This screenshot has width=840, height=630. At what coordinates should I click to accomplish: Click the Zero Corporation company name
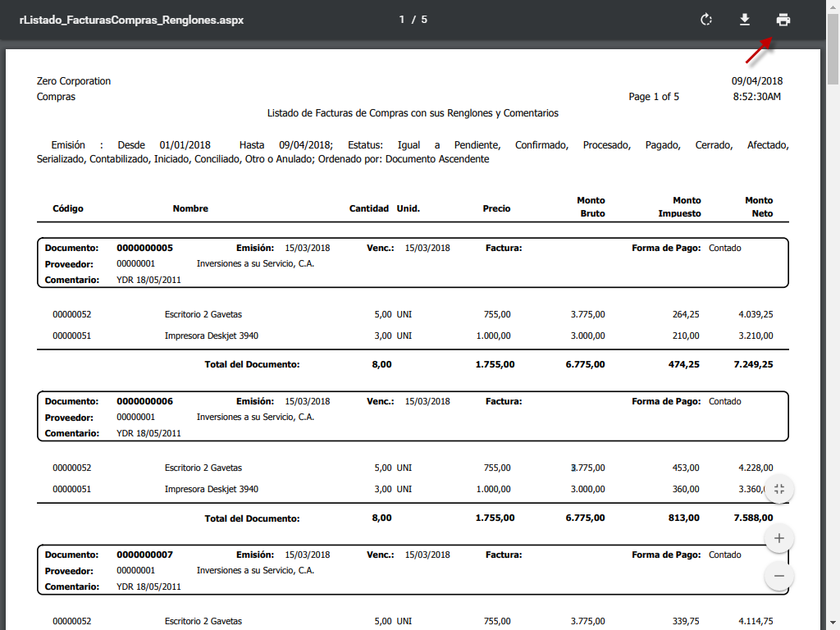[x=74, y=81]
